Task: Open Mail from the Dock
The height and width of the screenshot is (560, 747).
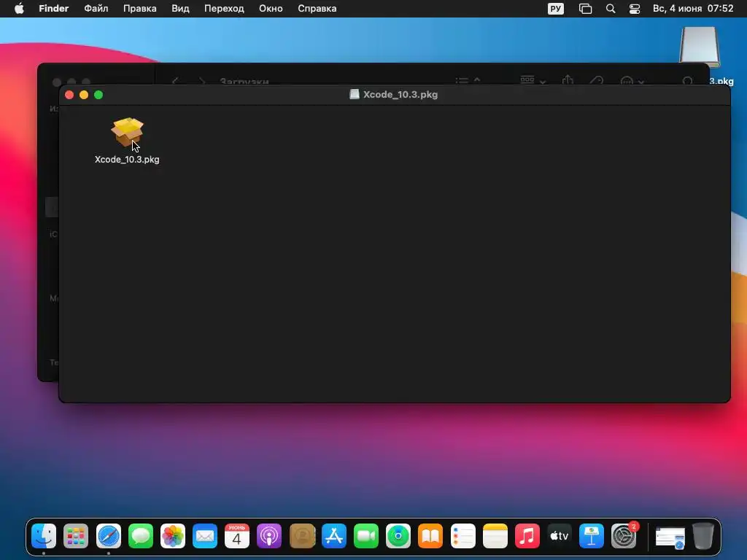Action: [205, 536]
